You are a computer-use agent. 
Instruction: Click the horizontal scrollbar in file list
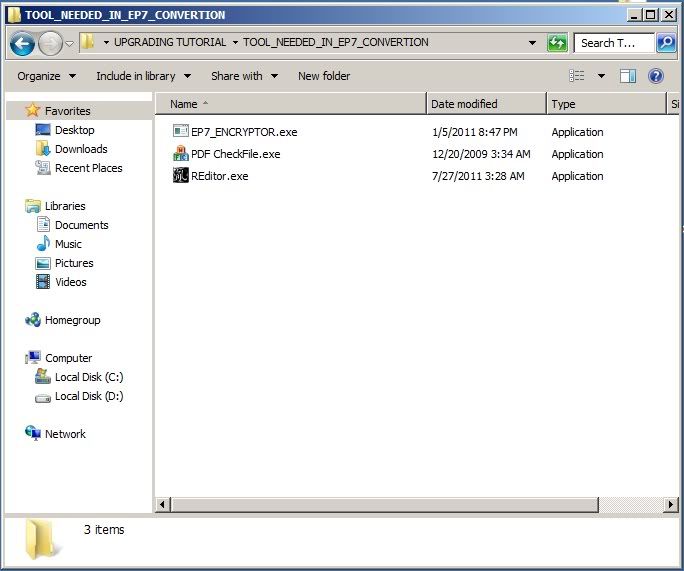click(400, 505)
